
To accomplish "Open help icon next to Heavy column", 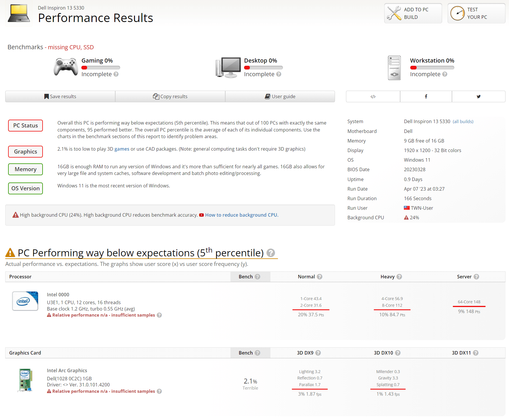I will tap(399, 277).
